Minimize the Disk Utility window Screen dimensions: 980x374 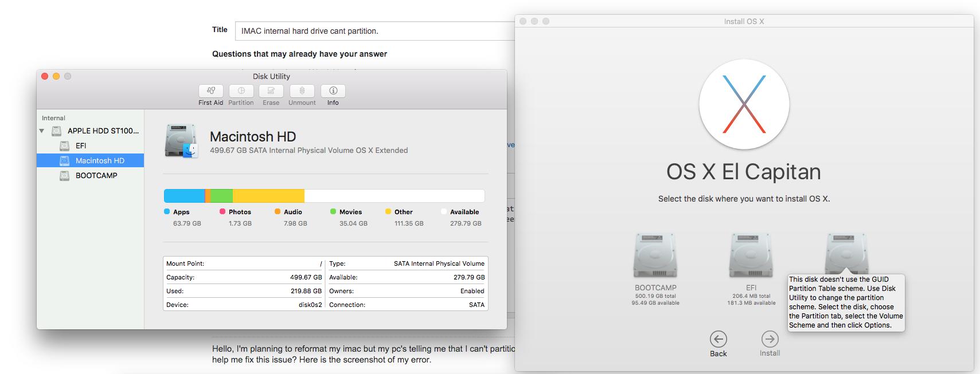pos(56,76)
